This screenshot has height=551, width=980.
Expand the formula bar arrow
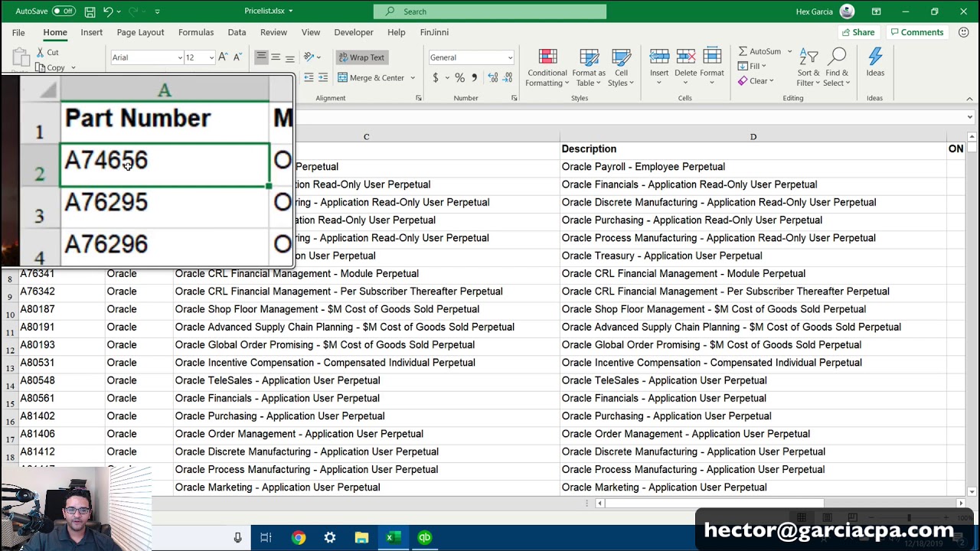(970, 117)
